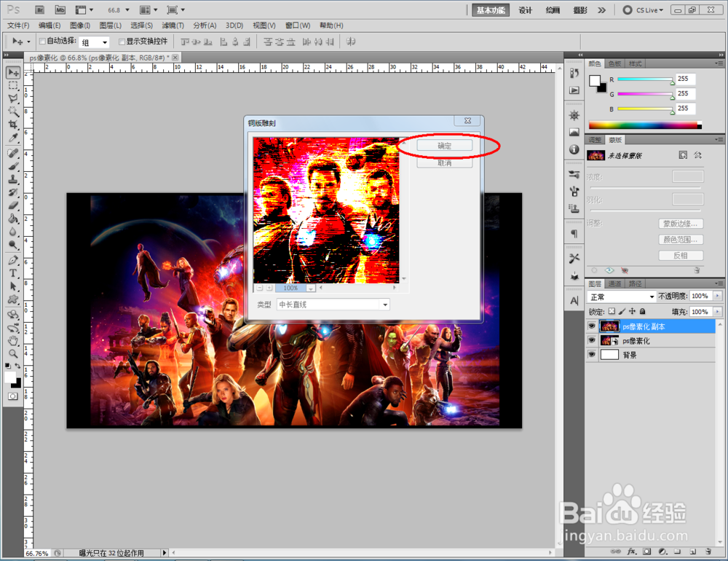Open the Info panel icon
Screen dimensions: 728x561
point(574,149)
